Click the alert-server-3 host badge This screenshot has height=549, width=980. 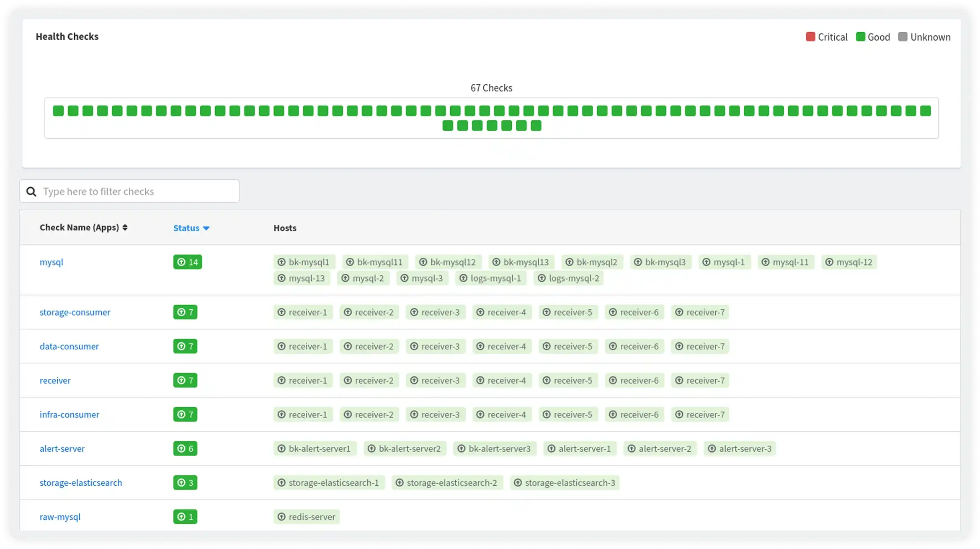(740, 448)
